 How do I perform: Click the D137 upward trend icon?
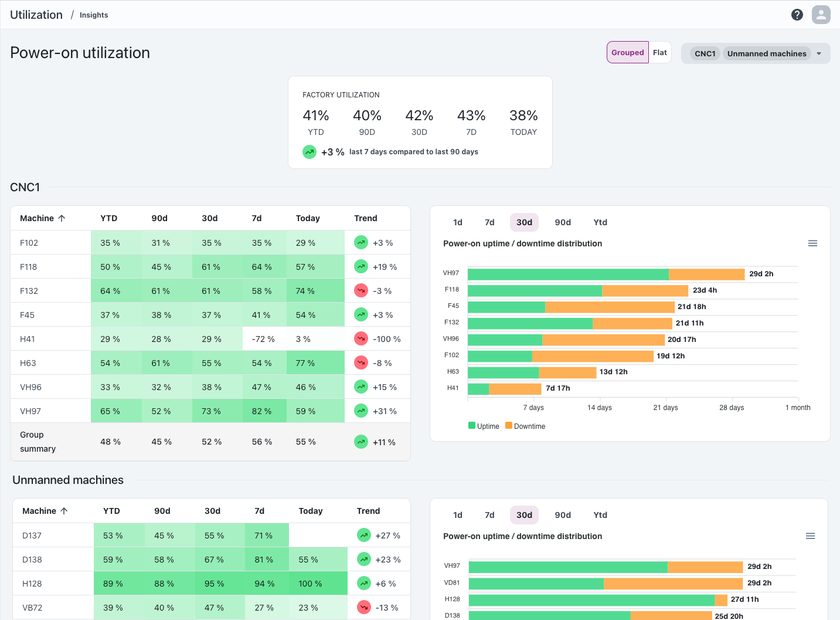(x=364, y=535)
